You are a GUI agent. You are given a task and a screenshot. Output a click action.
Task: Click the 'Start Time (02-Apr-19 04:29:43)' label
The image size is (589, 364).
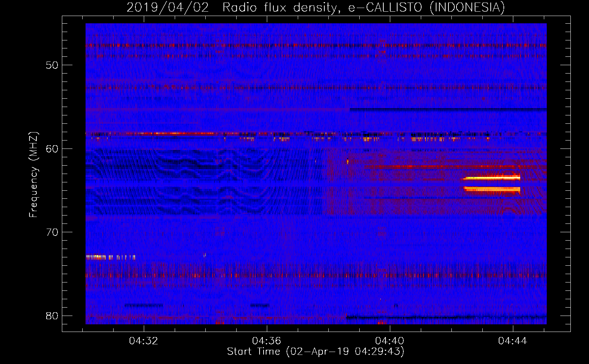point(316,352)
